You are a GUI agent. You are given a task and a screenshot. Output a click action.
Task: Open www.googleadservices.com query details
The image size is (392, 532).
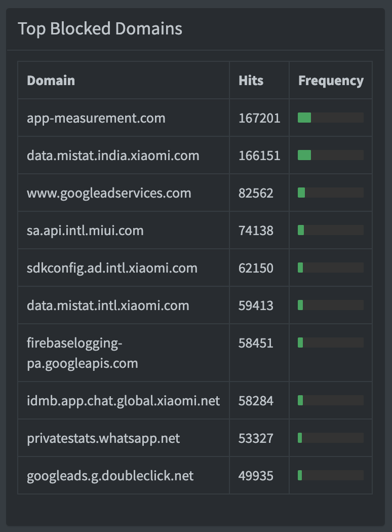coord(109,193)
